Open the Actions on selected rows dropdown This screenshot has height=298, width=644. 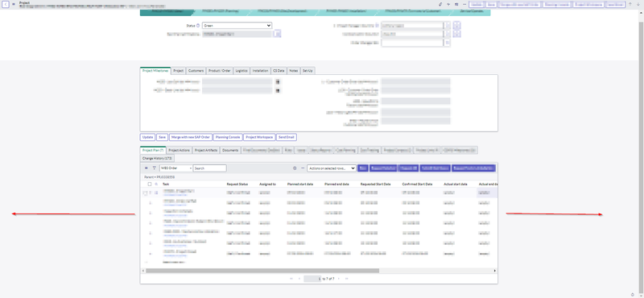(332, 168)
